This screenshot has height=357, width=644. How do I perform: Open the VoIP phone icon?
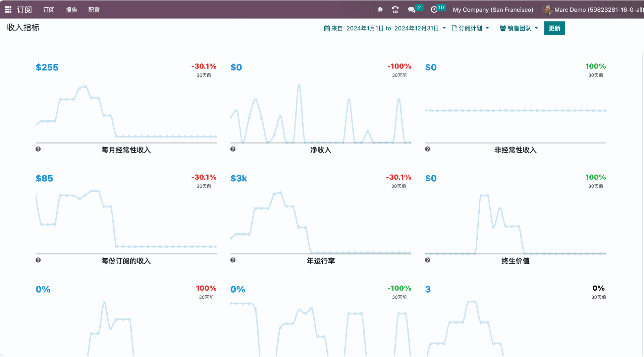(x=395, y=10)
